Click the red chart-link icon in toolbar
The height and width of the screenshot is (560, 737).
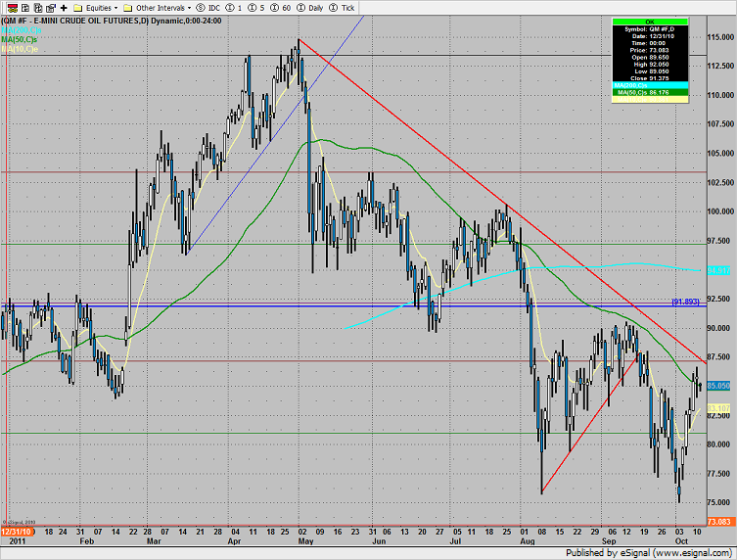click(x=13, y=8)
